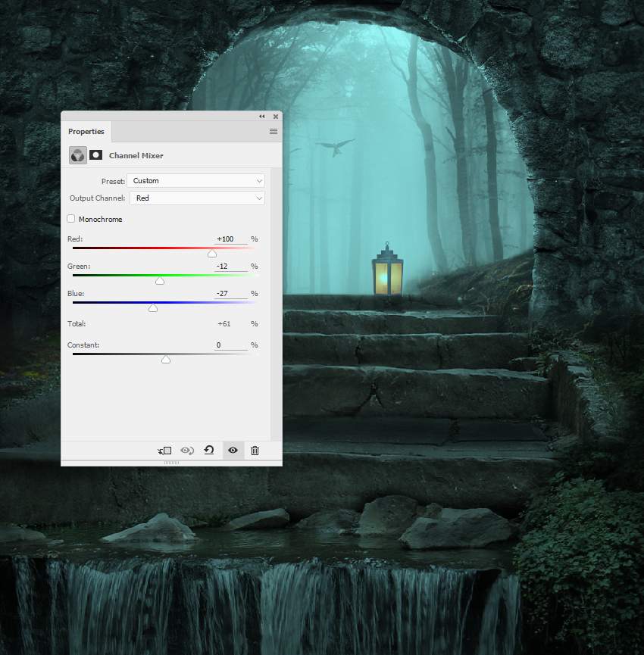Clip adjustment to layer below icon
This screenshot has width=644, height=655.
[164, 451]
